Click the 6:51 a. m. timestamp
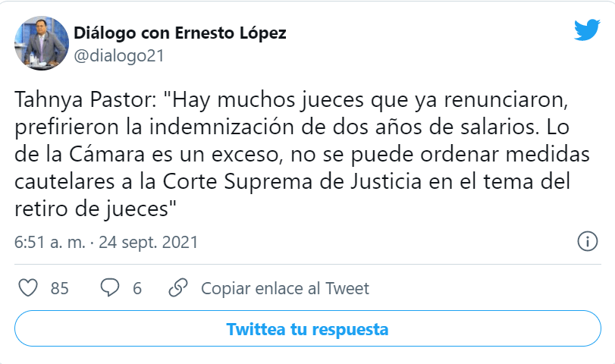The height and width of the screenshot is (364, 615). tap(50, 242)
